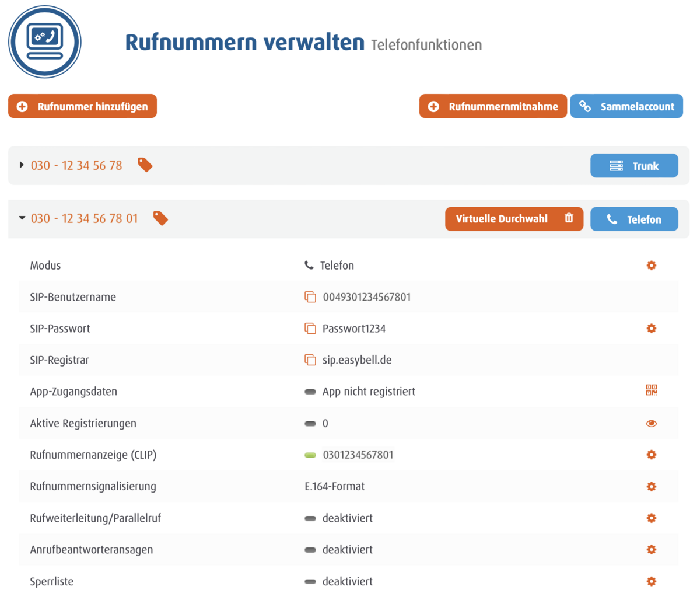The height and width of the screenshot is (607, 700).
Task: Show QR code for App-Zugangsdaten
Action: click(651, 390)
